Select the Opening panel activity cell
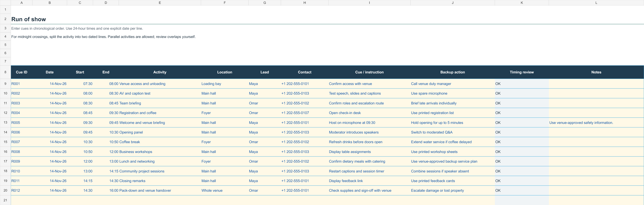The height and width of the screenshot is (205, 644). (160, 132)
